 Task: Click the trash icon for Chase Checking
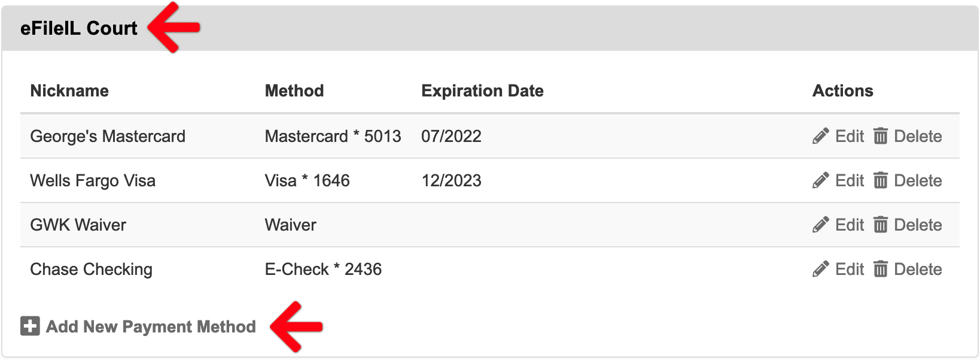[x=880, y=269]
